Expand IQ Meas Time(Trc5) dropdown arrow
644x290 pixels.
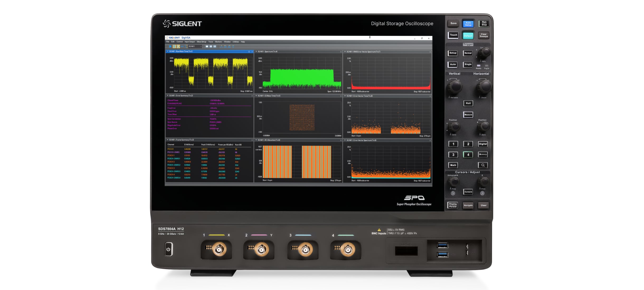tap(256, 96)
